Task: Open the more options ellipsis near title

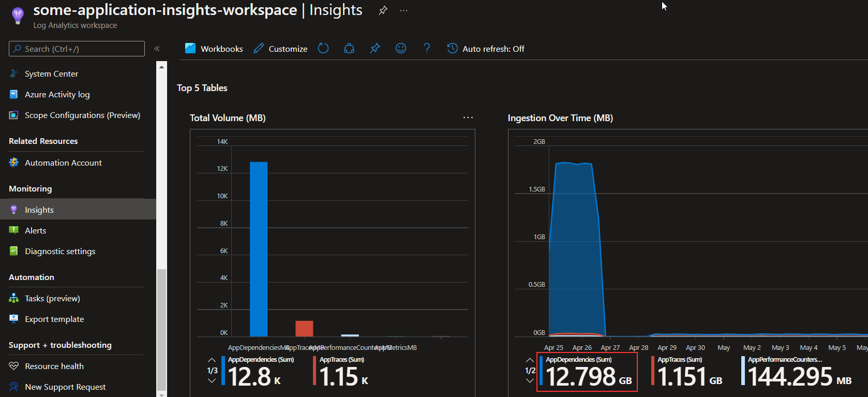Action: (x=404, y=10)
